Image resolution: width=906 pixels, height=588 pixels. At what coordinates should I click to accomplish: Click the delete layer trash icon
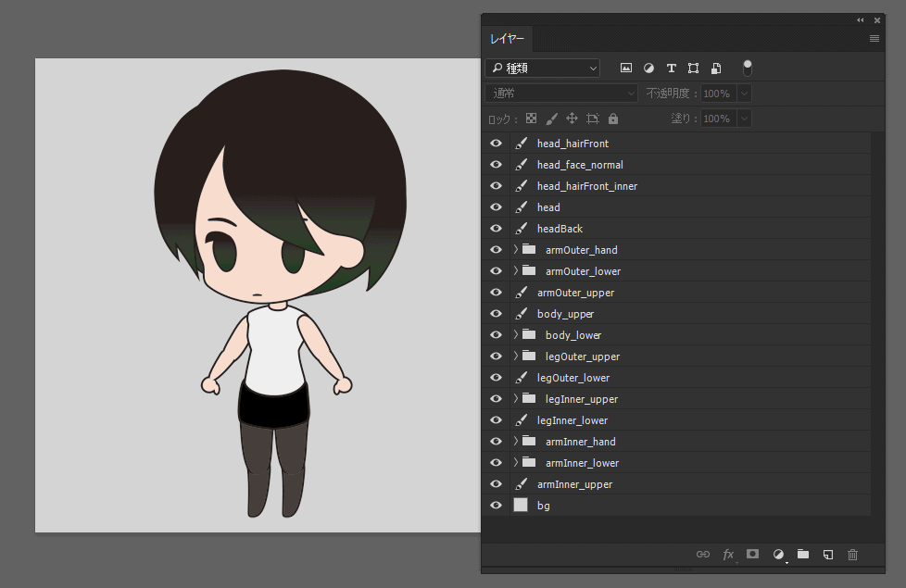click(853, 554)
